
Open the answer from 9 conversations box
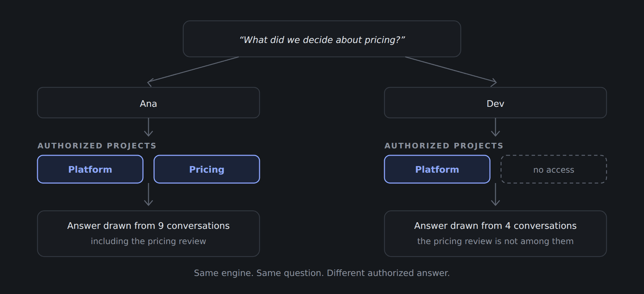pos(149,234)
